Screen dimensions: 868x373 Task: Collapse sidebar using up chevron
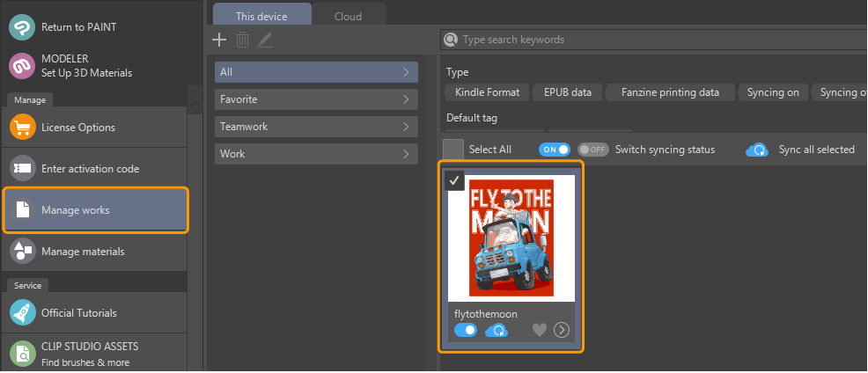tap(195, 105)
